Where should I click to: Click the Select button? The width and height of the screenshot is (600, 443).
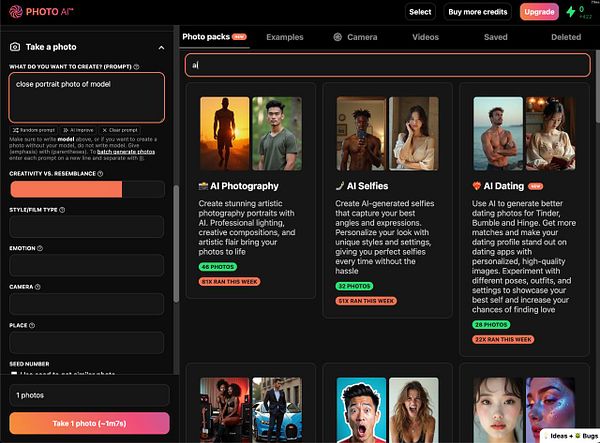[x=420, y=12]
